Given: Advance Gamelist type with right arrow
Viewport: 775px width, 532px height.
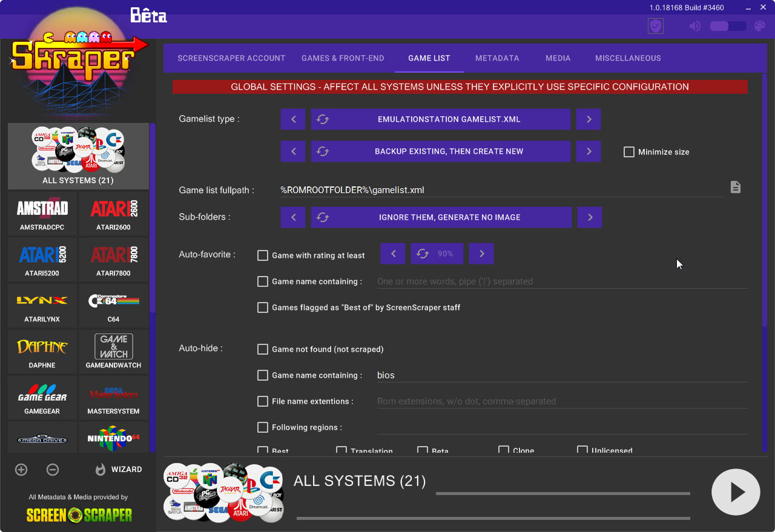Looking at the screenshot, I should (x=589, y=119).
